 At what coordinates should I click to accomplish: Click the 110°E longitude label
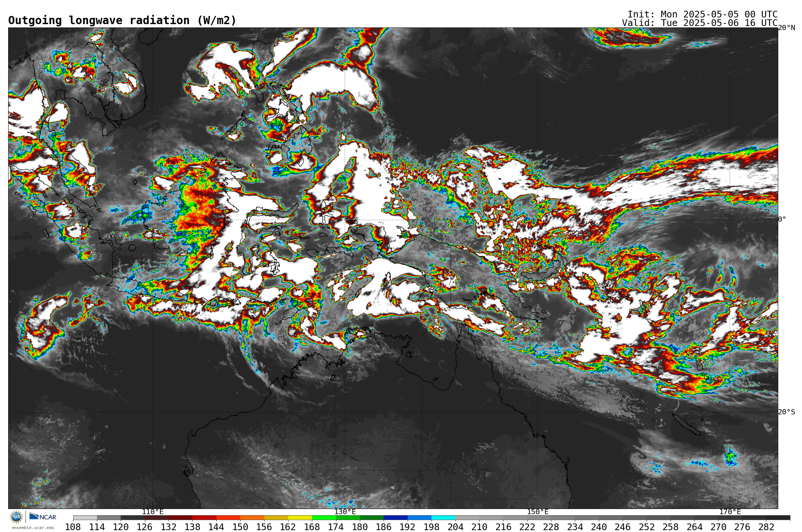pos(153,512)
